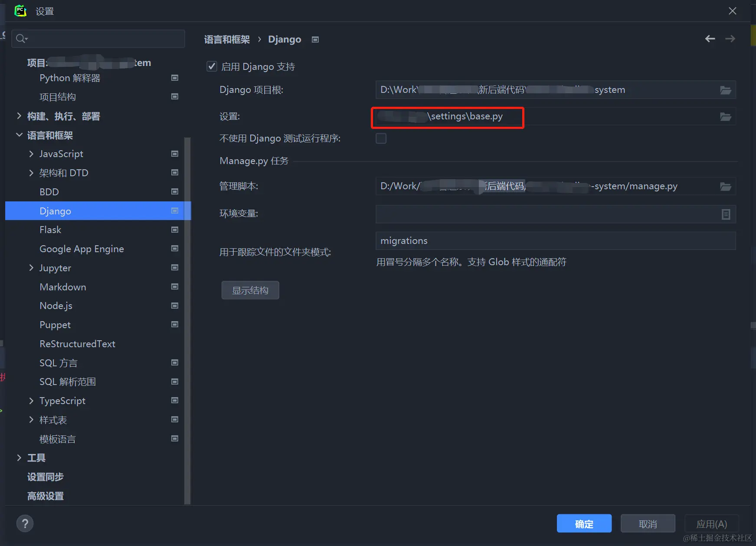Click project-level icon beside 架构和 DTD
Screen dimensions: 756x546
tap(175, 172)
